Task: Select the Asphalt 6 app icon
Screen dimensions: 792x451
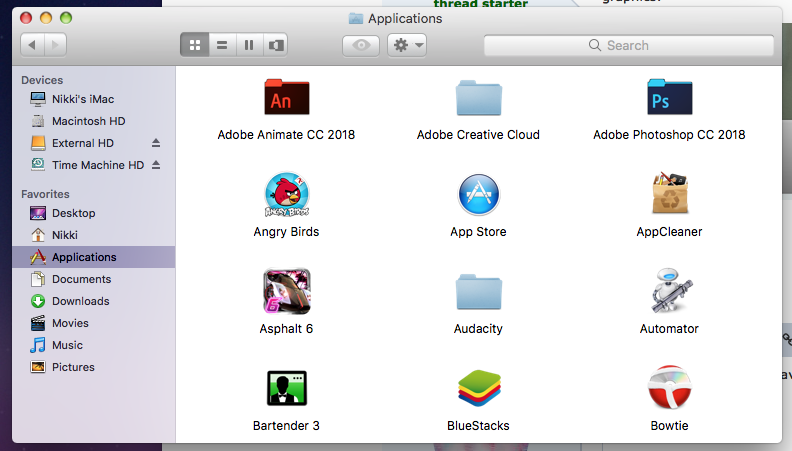Action: (287, 291)
